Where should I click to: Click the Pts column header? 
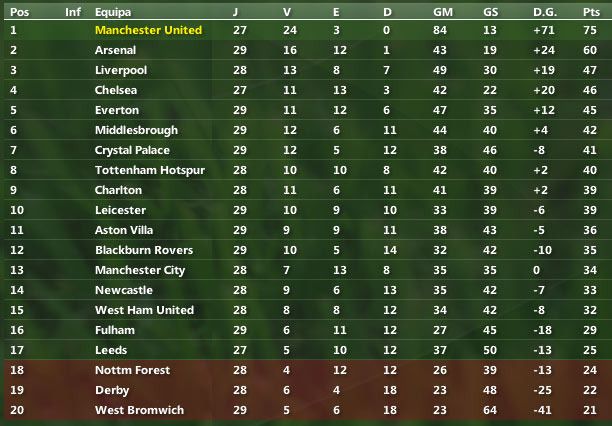click(590, 12)
